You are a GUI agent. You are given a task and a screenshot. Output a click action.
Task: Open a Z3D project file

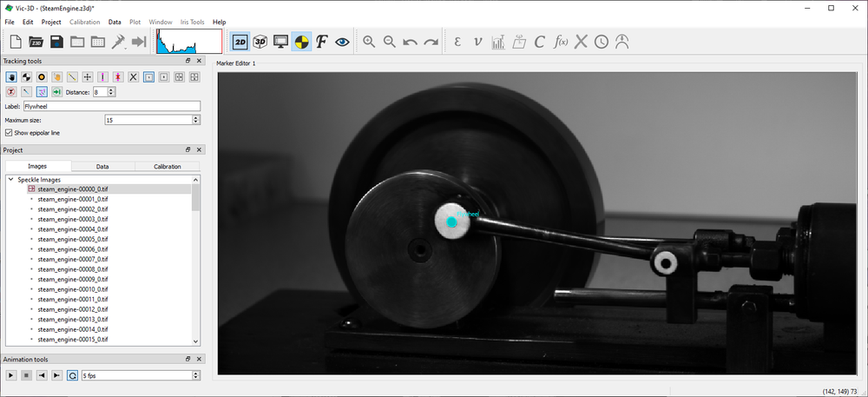[36, 42]
